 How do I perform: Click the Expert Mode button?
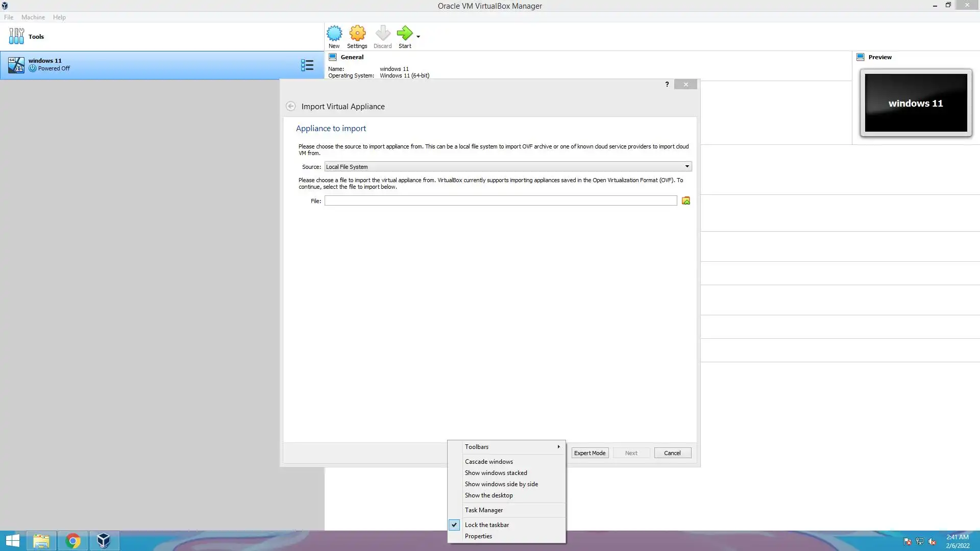[590, 453]
